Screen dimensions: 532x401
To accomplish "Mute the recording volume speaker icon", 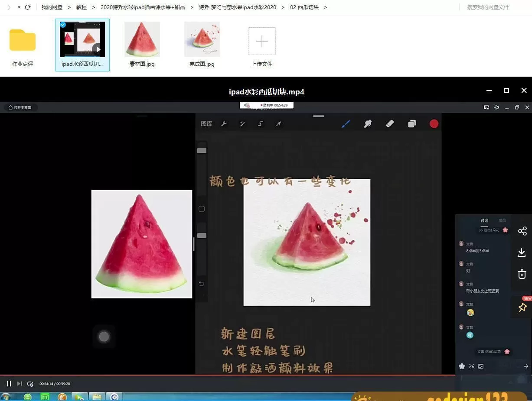I will tap(247, 105).
